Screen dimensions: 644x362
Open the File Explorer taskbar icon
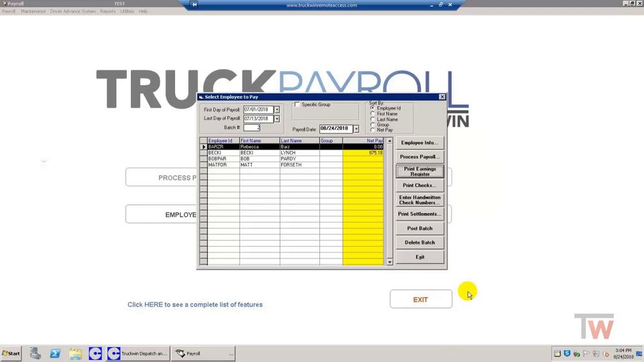coord(76,353)
